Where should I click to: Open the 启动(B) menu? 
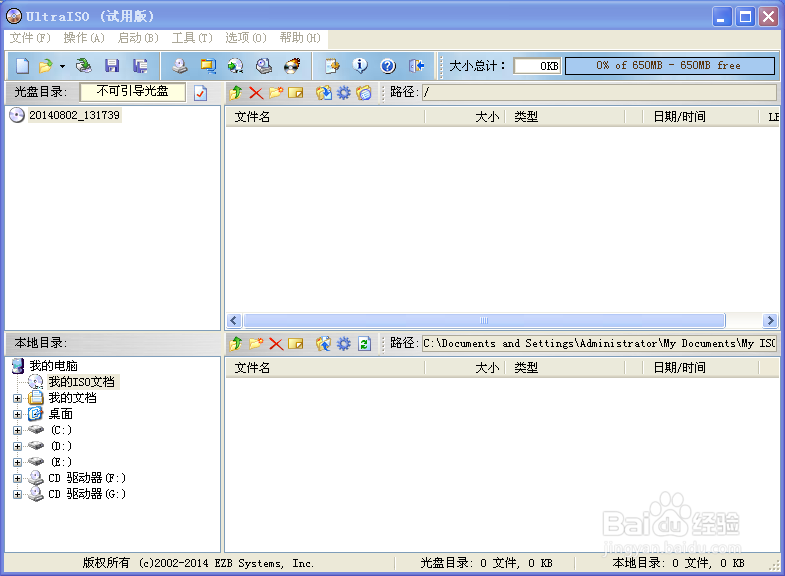(x=138, y=38)
